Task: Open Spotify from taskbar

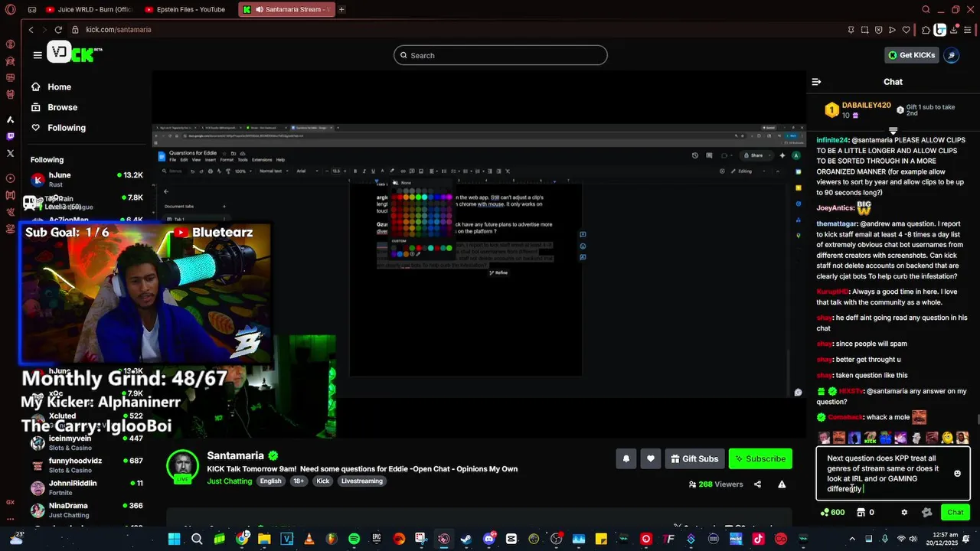Action: [354, 539]
